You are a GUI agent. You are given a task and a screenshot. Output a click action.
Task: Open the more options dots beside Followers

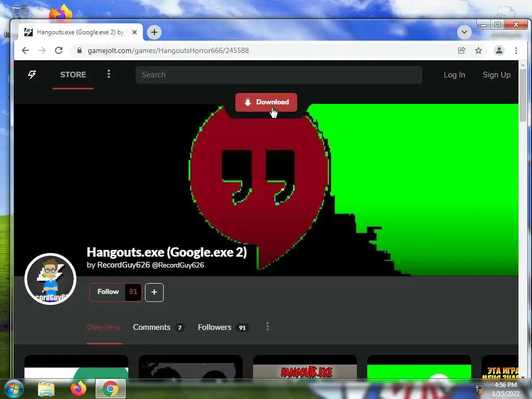click(x=268, y=327)
